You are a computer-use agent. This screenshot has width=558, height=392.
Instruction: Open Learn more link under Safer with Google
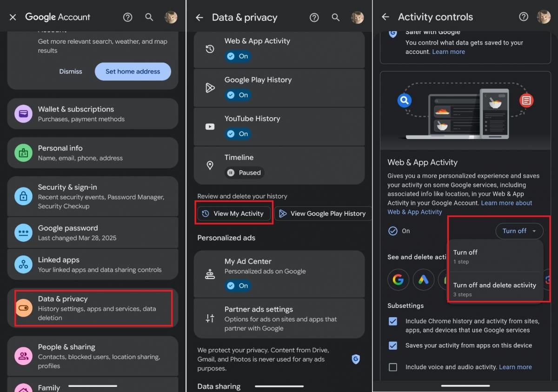tap(449, 52)
